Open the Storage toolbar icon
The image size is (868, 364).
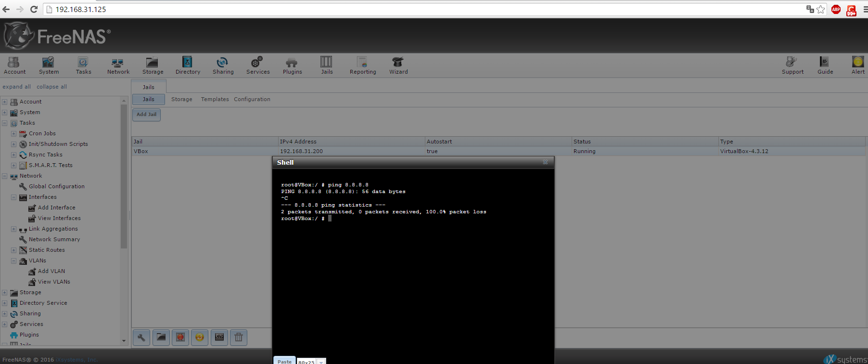coord(153,65)
